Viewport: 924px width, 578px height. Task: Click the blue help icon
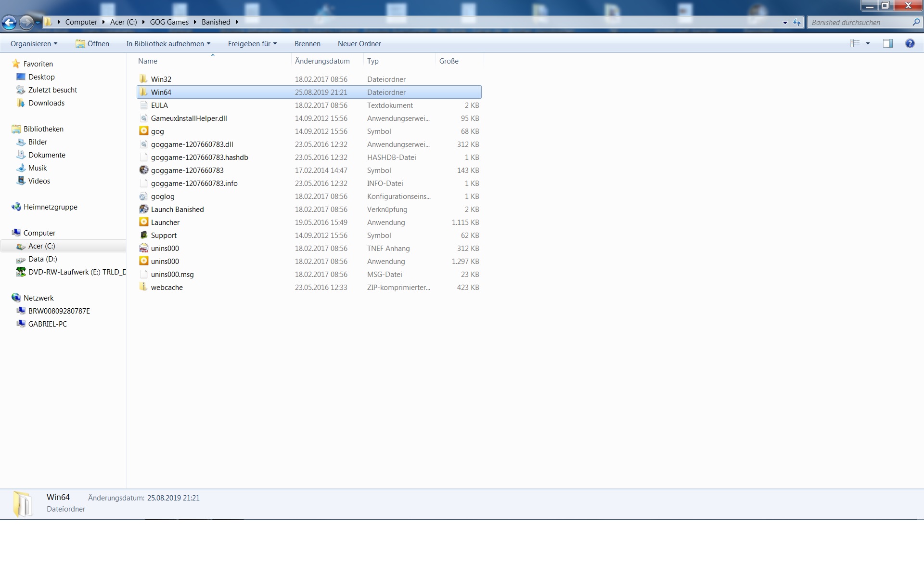click(x=910, y=43)
